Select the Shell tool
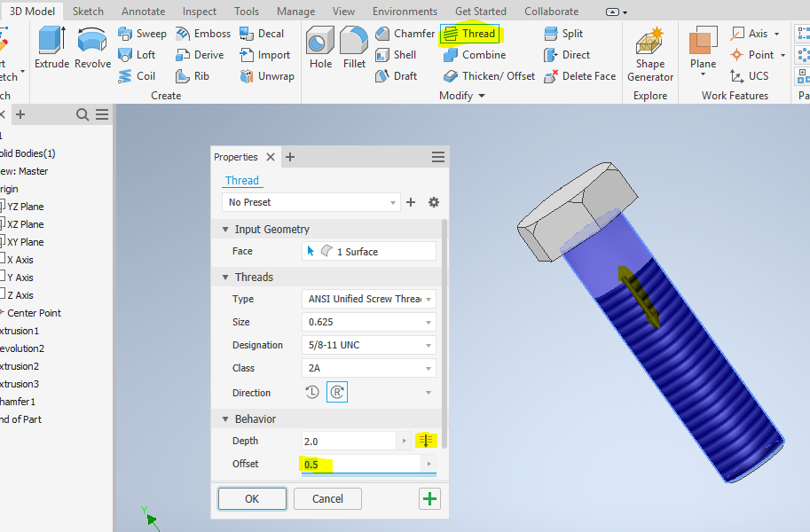This screenshot has height=532, width=810. click(x=396, y=55)
